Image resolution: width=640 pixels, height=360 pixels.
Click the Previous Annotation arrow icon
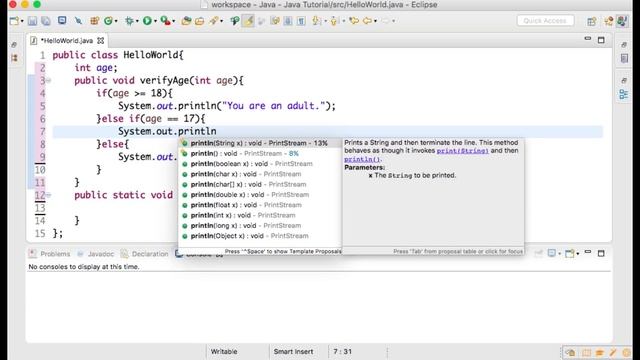[335, 21]
